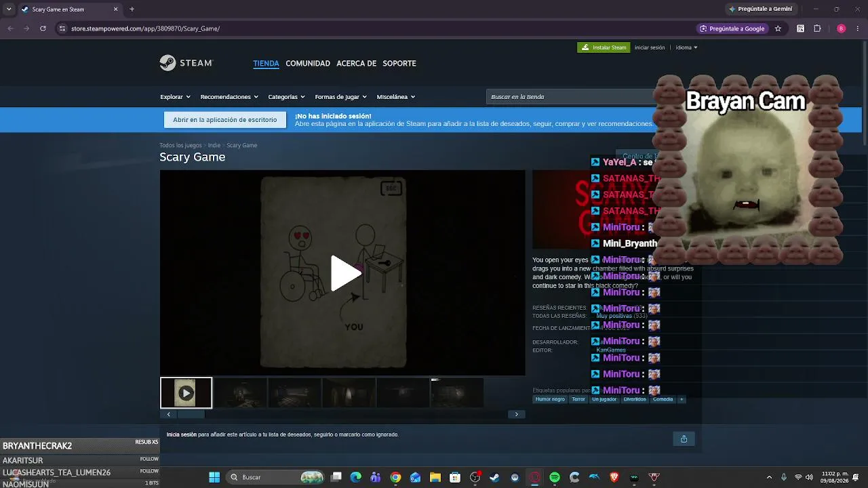Viewport: 868px width, 488px height.
Task: Click Pregúntale a Gemini button
Action: pyautogui.click(x=760, y=9)
